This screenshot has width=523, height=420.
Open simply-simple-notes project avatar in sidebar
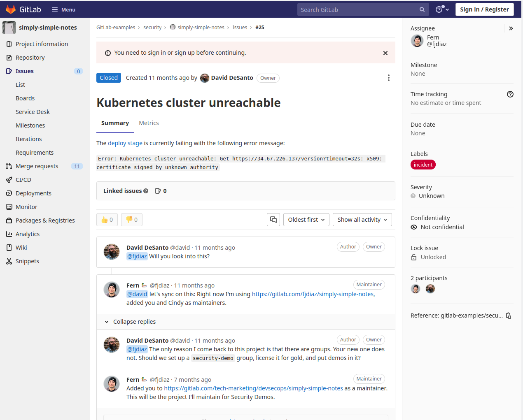(x=9, y=28)
